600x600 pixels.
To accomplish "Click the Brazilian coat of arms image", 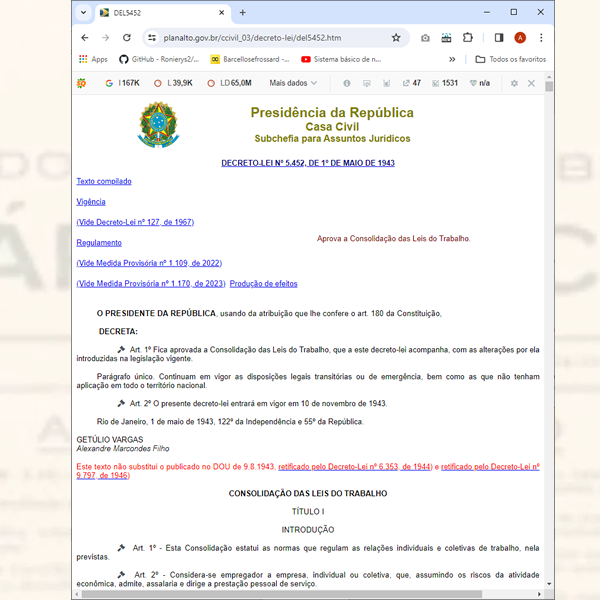I will click(x=158, y=124).
